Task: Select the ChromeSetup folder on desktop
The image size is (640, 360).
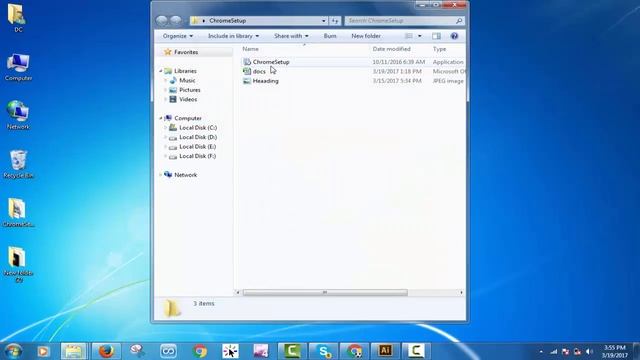Action: (x=18, y=213)
